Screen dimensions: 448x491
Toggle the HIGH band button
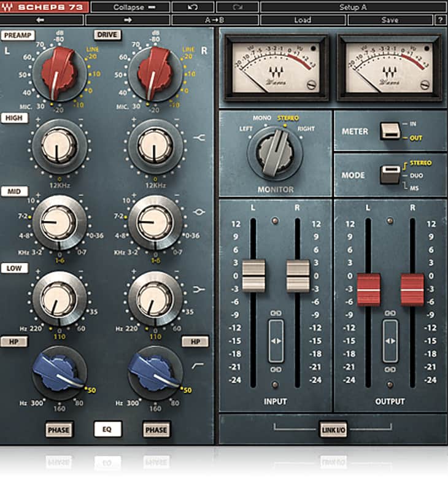click(x=14, y=118)
